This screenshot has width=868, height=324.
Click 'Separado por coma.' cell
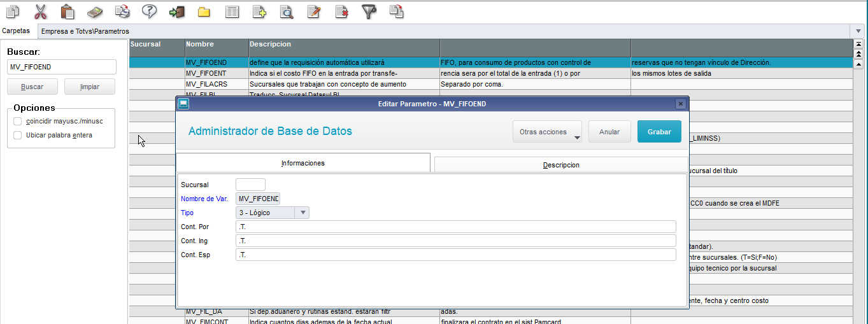[535, 84]
